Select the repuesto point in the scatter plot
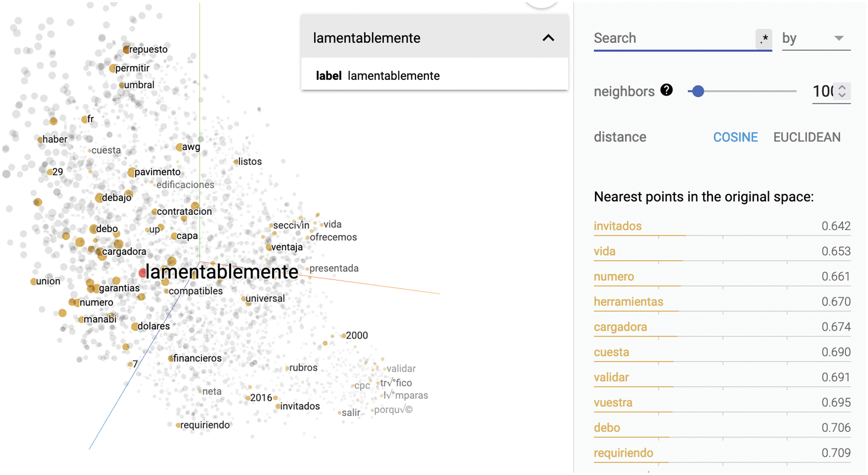The width and height of the screenshot is (868, 475). [126, 50]
